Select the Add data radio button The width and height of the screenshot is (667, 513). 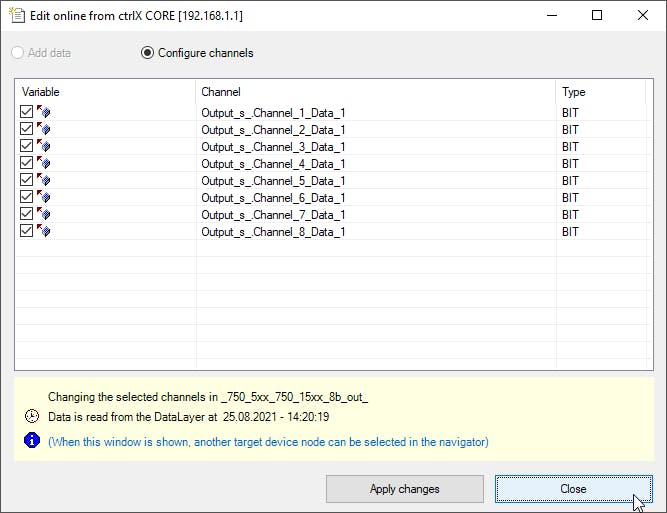point(17,53)
